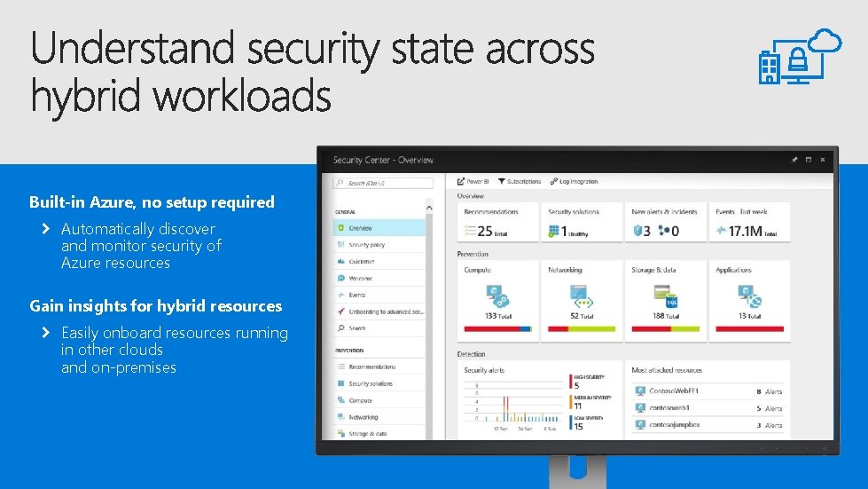Open Onboarding to advanced security item
This screenshot has height=489, width=868.
pyautogui.click(x=379, y=312)
